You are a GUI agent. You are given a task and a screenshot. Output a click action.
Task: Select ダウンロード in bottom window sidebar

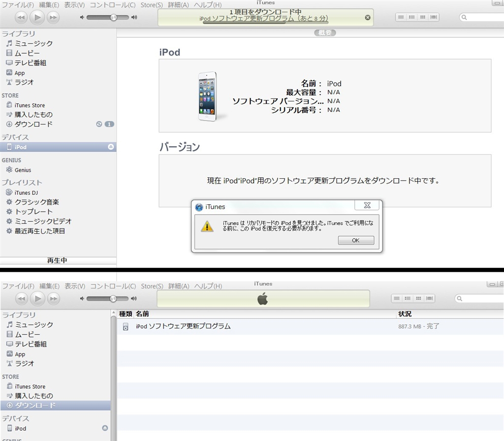click(x=55, y=406)
